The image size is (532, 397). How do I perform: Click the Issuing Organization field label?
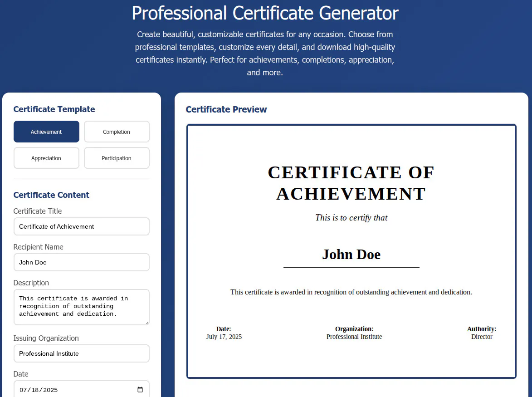[46, 338]
